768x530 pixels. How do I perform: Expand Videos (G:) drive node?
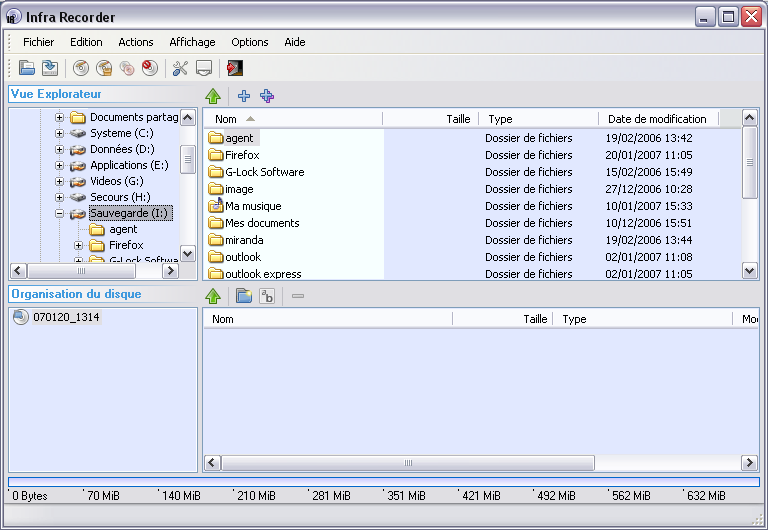coord(59,181)
